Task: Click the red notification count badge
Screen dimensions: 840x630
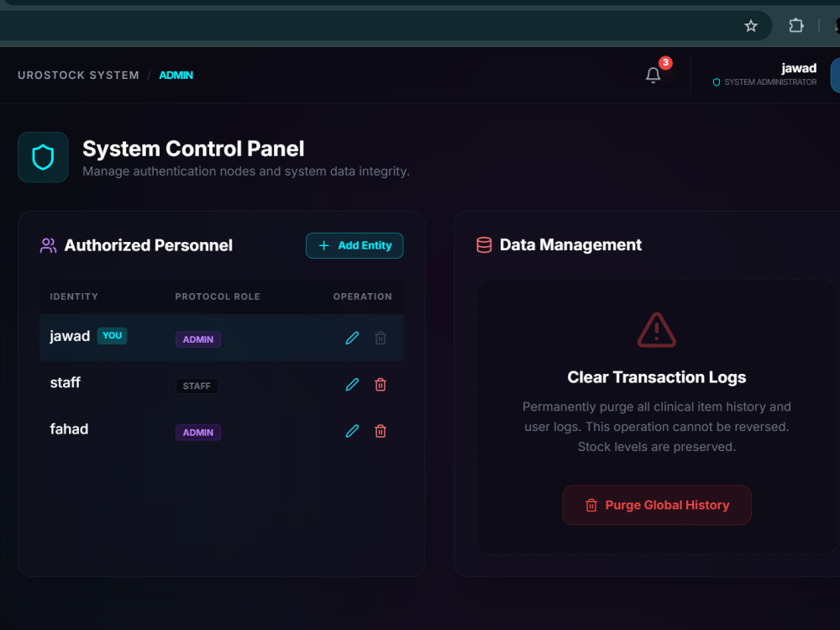Action: tap(665, 63)
